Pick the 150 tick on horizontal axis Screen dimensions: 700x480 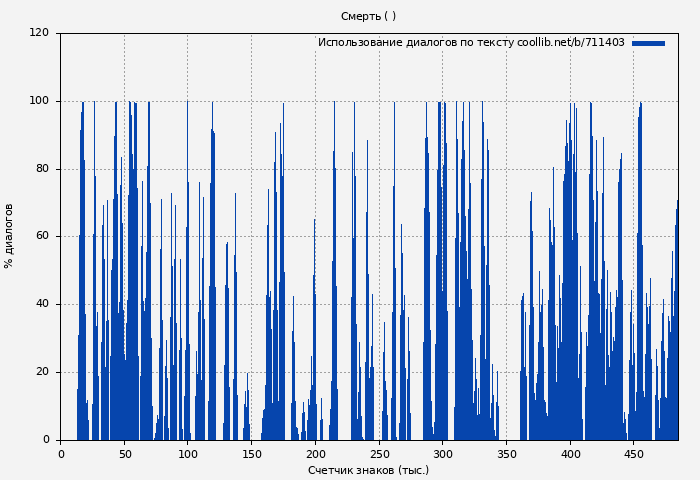point(251,453)
